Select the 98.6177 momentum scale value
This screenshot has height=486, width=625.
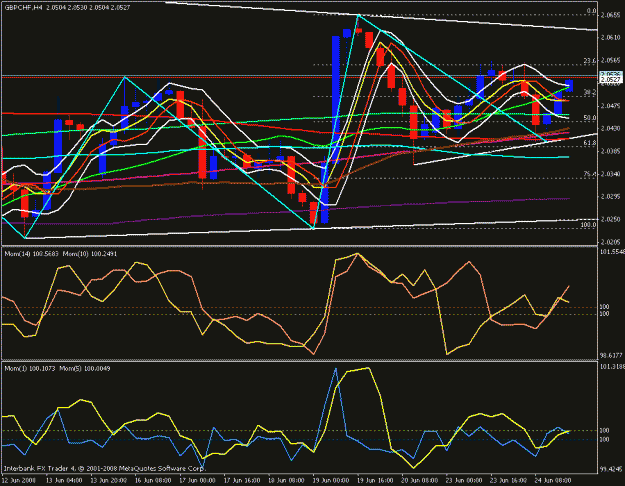click(x=611, y=355)
